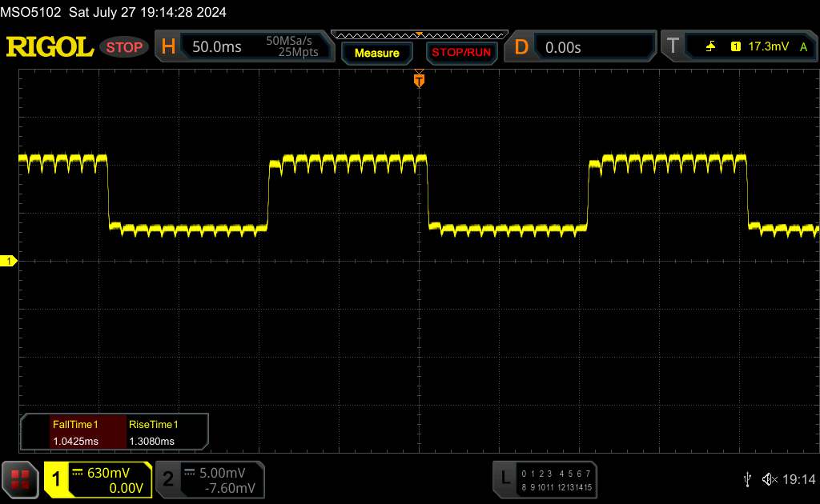820x504 pixels.
Task: Click channel 1 scale 630mV
Action: pos(108,473)
